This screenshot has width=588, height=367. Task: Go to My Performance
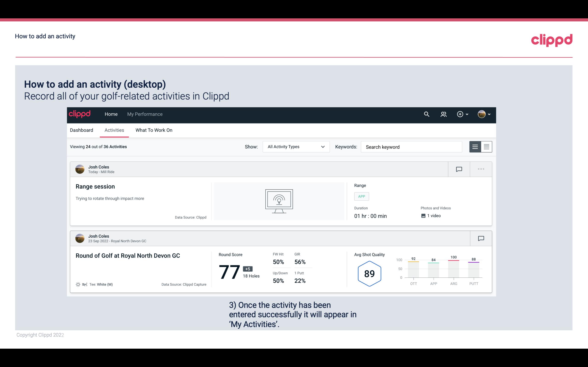click(145, 114)
